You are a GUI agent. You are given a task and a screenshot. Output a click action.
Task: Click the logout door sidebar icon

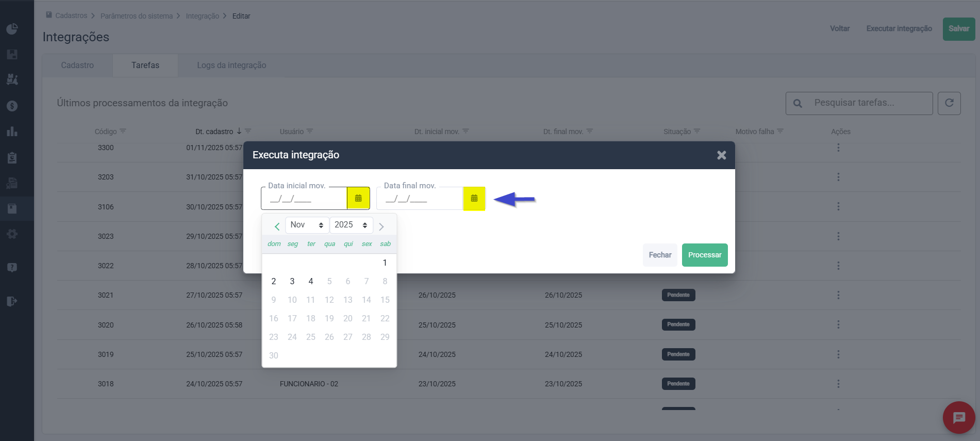click(12, 301)
